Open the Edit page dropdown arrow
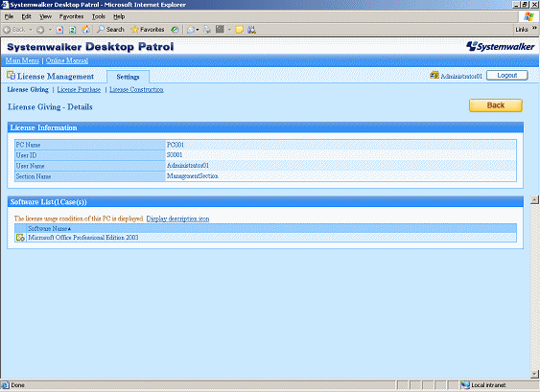 229,30
